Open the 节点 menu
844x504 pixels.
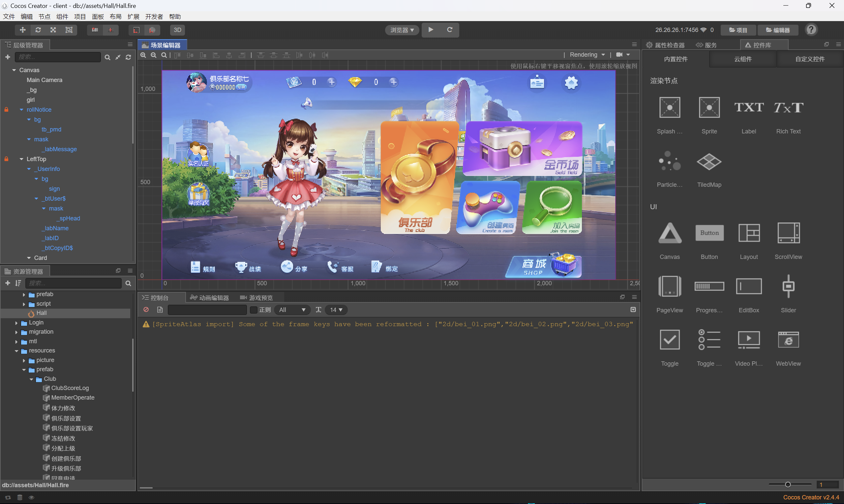[44, 17]
